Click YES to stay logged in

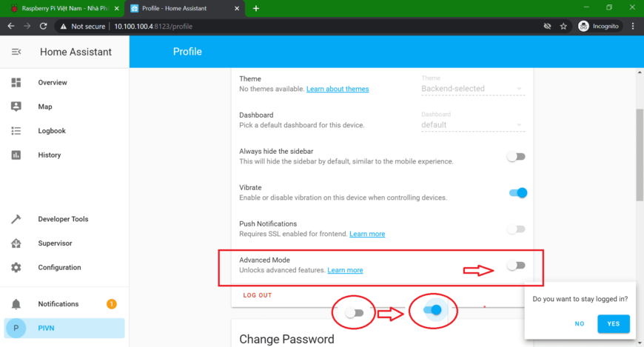(613, 323)
